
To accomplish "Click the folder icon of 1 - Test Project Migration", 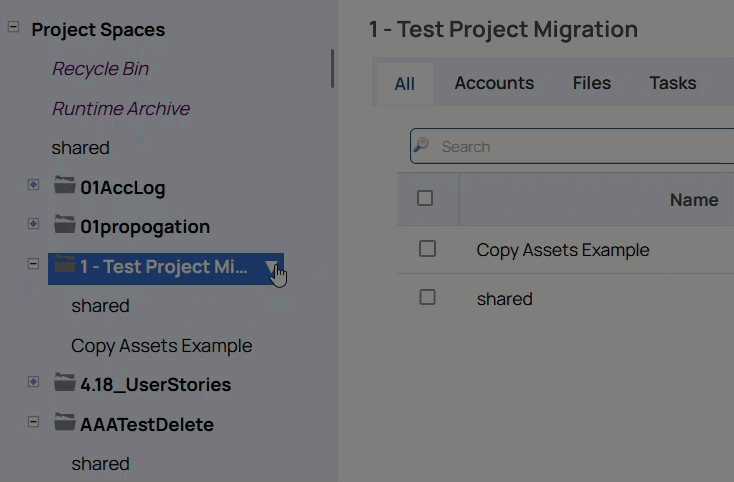I will [65, 266].
